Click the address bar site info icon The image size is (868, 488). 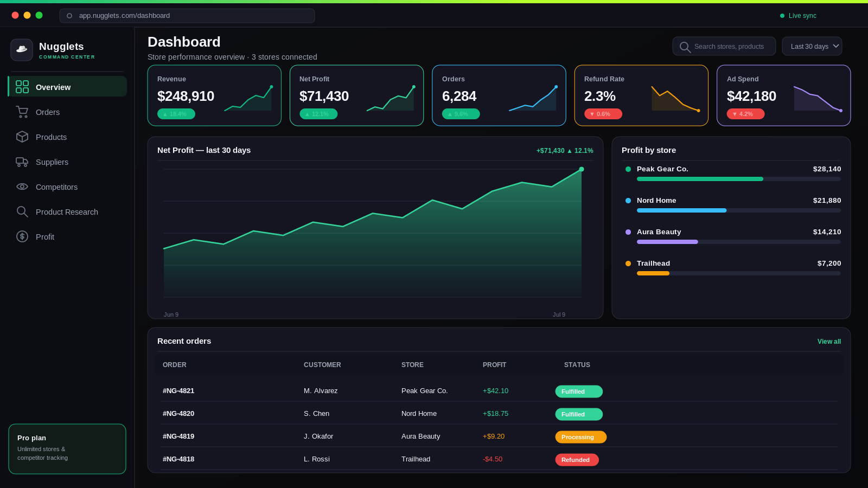click(x=69, y=16)
